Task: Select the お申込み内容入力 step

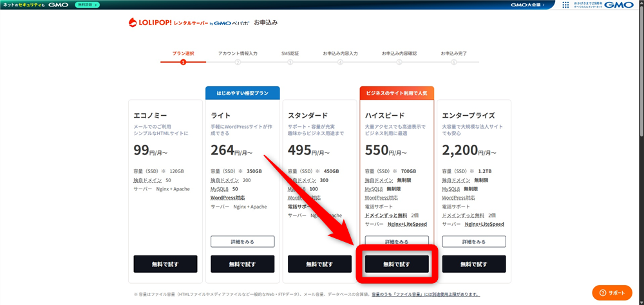Action: point(340,53)
